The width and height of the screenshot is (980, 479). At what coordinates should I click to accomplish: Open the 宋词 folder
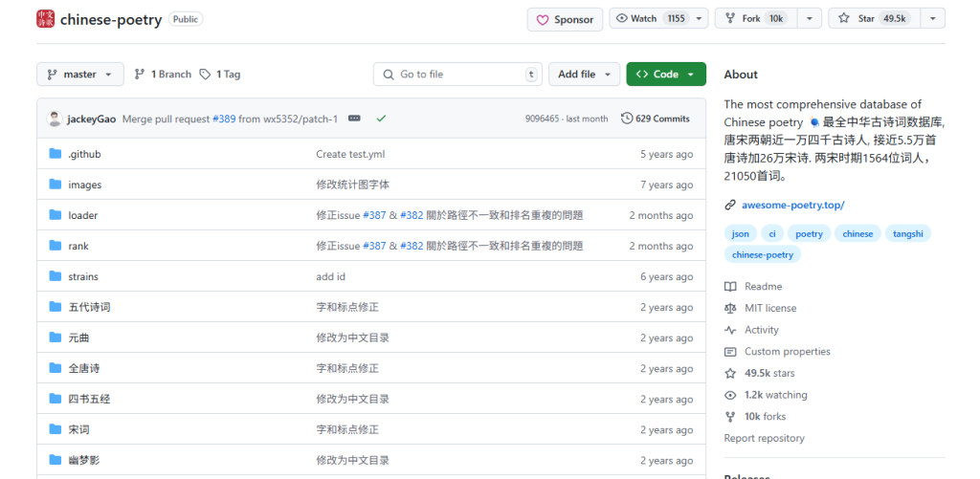pyautogui.click(x=78, y=429)
